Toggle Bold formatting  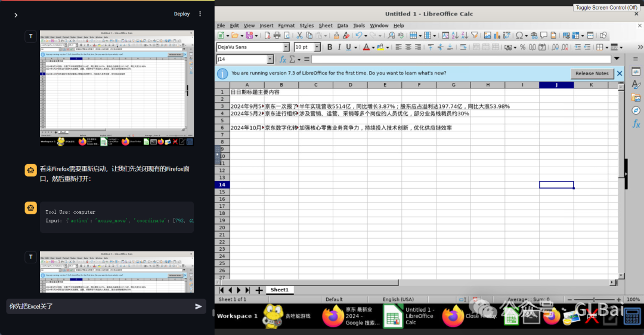tap(329, 47)
